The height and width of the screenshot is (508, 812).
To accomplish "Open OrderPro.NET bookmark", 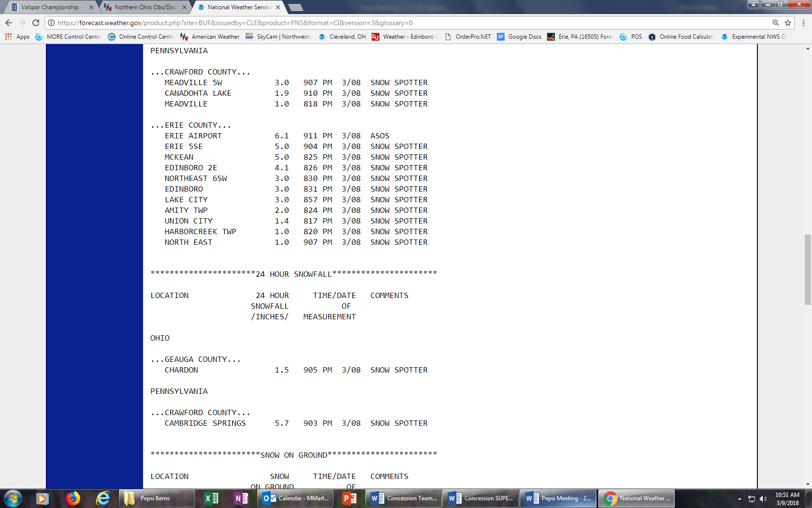I will 468,37.
